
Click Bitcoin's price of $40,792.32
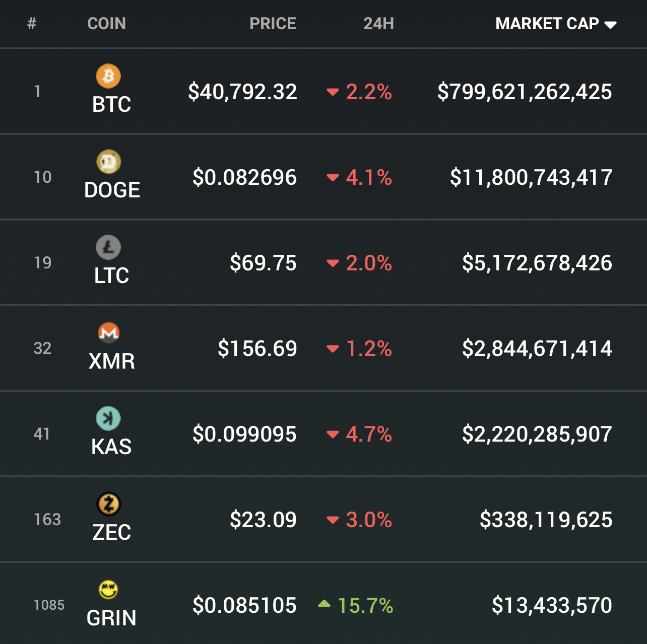pos(242,92)
